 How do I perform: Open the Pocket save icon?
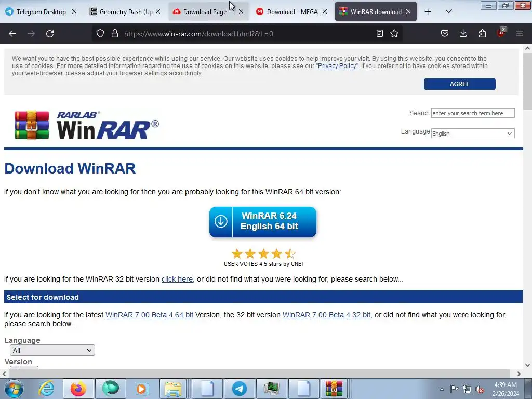pyautogui.click(x=445, y=34)
